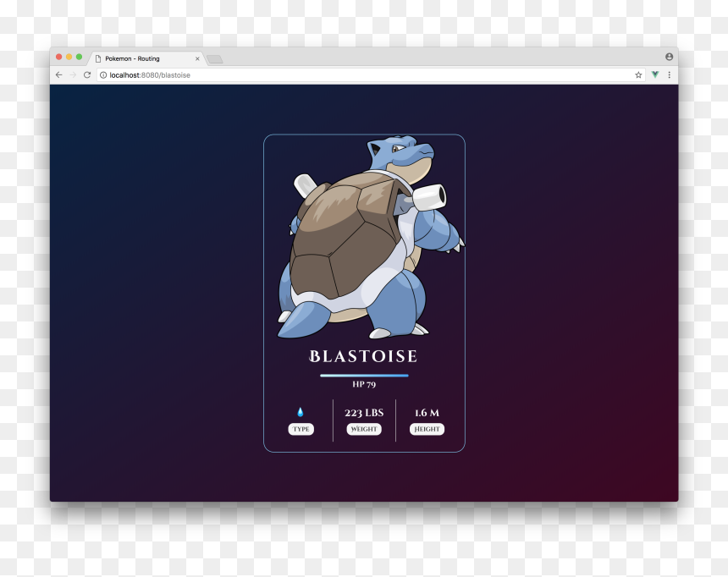Click the HP 79 text
The width and height of the screenshot is (728, 577).
tap(364, 384)
